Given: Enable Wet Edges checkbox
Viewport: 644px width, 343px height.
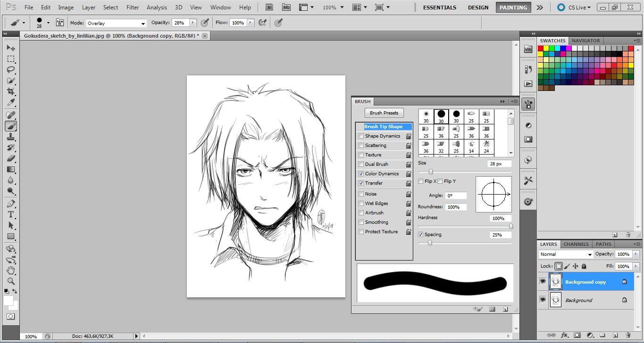Looking at the screenshot, I should 361,203.
